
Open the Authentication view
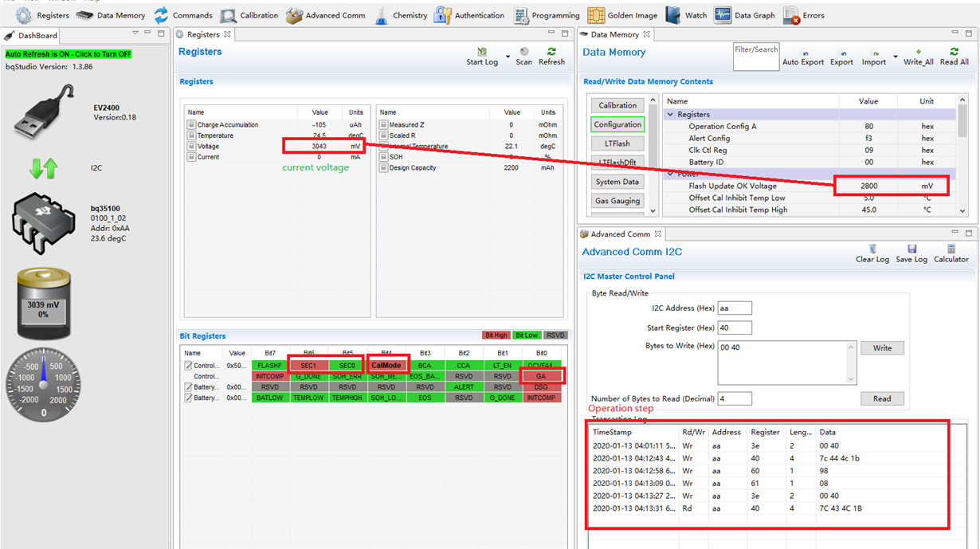[469, 15]
